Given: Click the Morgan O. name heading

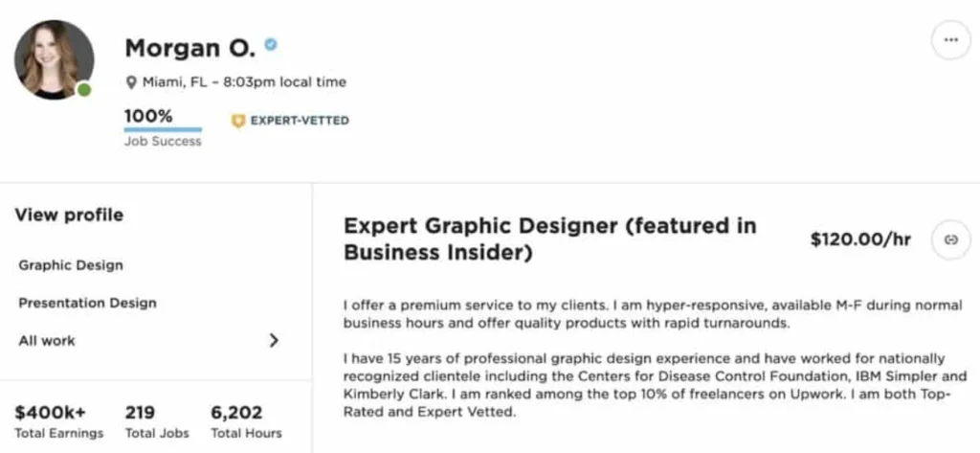Looking at the screenshot, I should [190, 48].
